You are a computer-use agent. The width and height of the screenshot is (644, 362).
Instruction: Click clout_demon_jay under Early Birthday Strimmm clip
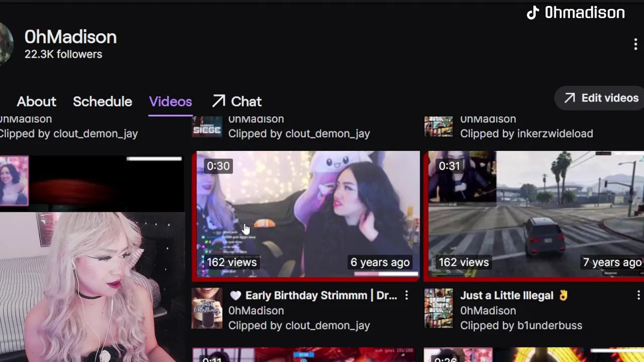328,325
